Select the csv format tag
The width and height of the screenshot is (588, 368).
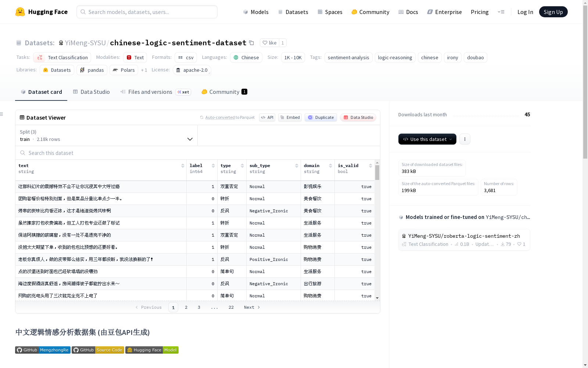pyautogui.click(x=186, y=57)
